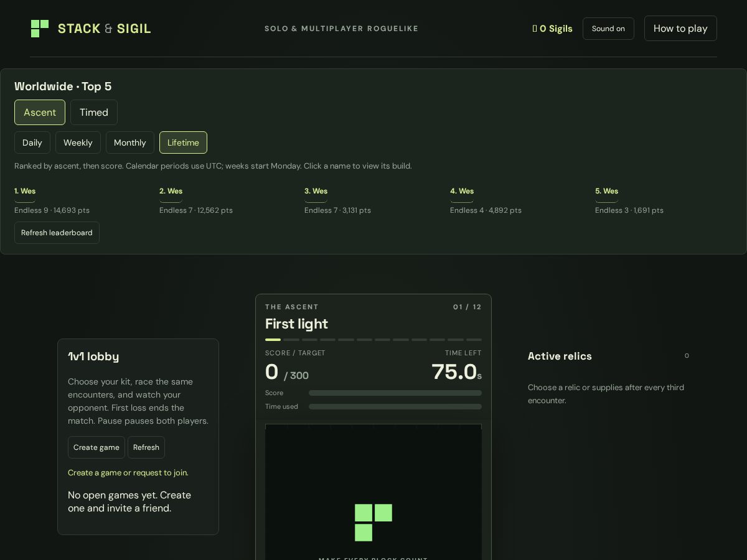Click 'Worldwide · Top 5' heading
Image resolution: width=747 pixels, height=560 pixels.
point(63,86)
